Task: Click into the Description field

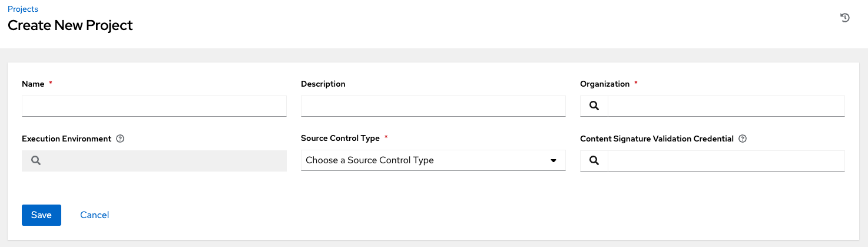Action: click(x=433, y=106)
